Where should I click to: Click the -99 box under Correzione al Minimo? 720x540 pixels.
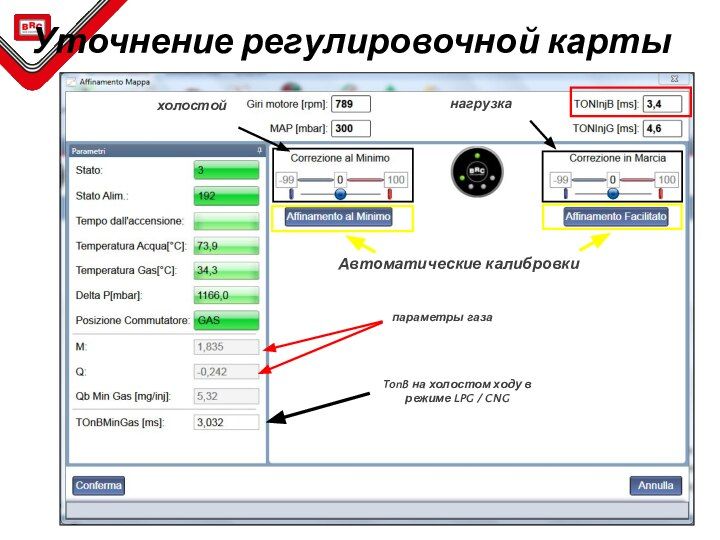coord(288,180)
